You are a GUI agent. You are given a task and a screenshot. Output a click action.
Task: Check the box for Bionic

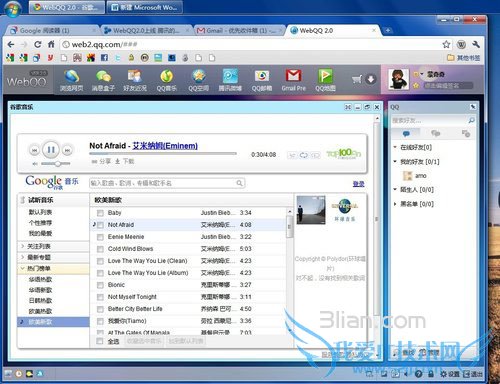click(100, 285)
